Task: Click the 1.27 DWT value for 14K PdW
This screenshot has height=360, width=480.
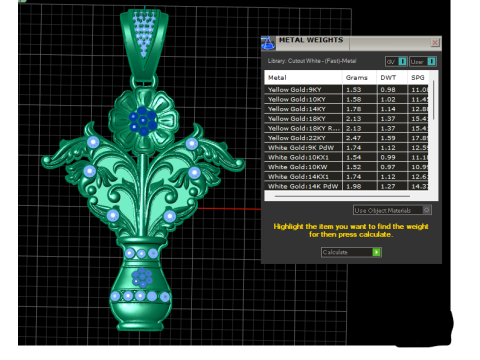Action: pos(388,186)
